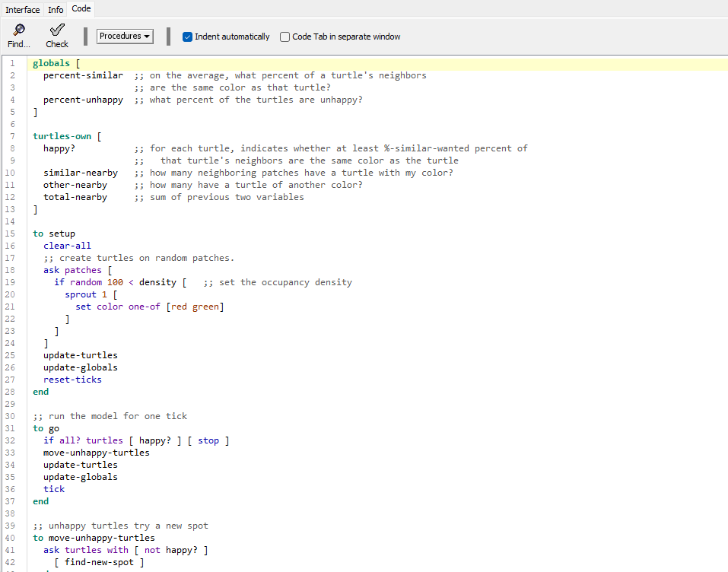This screenshot has width=728, height=572.
Task: Click the 'to setup' procedure header
Action: 54,234
